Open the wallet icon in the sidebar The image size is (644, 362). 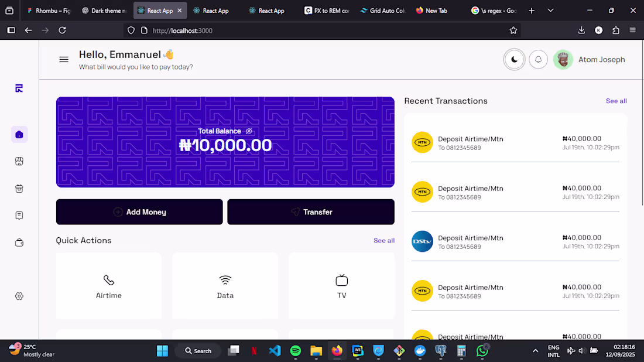(19, 243)
